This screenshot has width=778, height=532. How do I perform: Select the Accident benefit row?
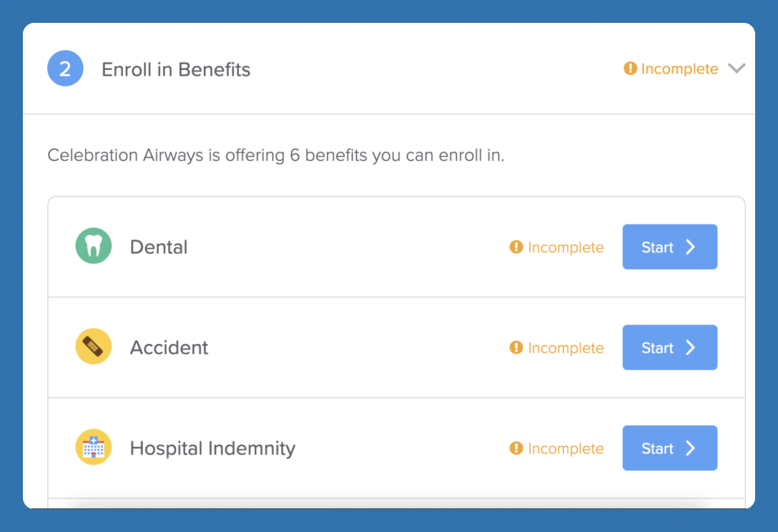322,348
